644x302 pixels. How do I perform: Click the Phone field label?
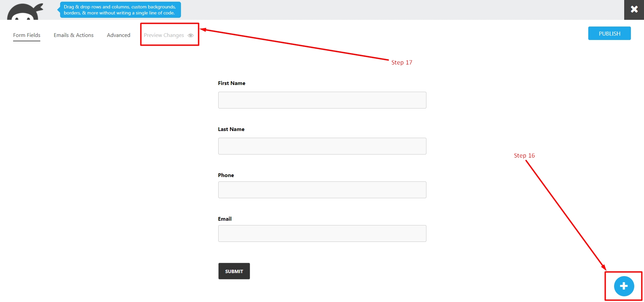tap(226, 175)
